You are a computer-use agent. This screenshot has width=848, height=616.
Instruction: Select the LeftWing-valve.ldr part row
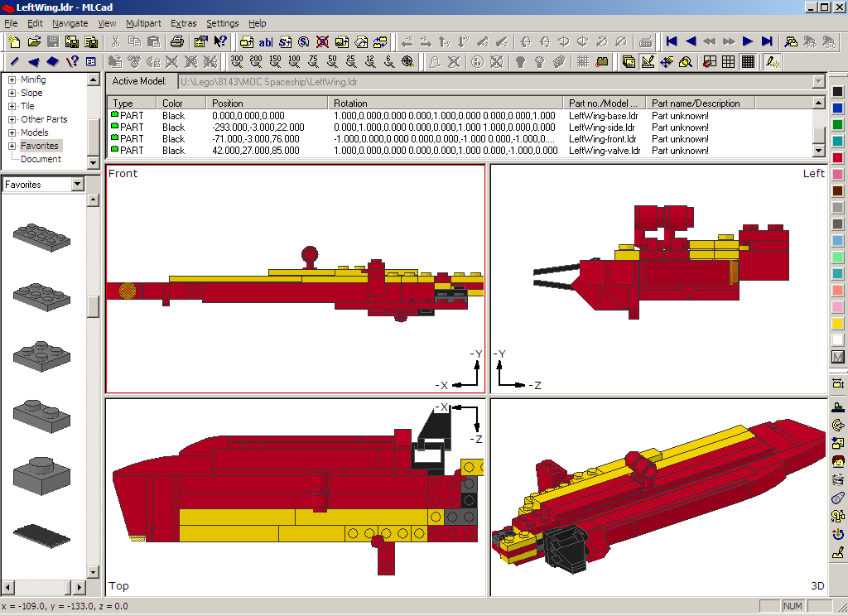(331, 151)
